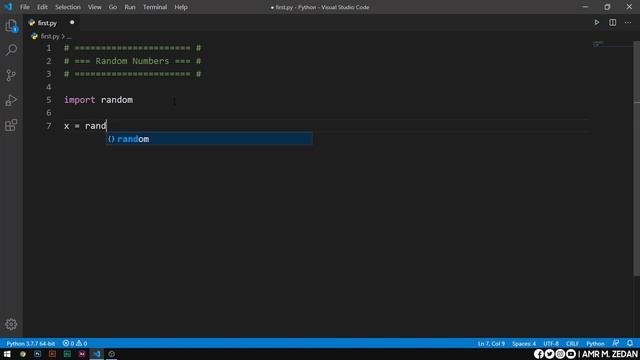
Task: Open the Run menu
Action: pos(130,7)
